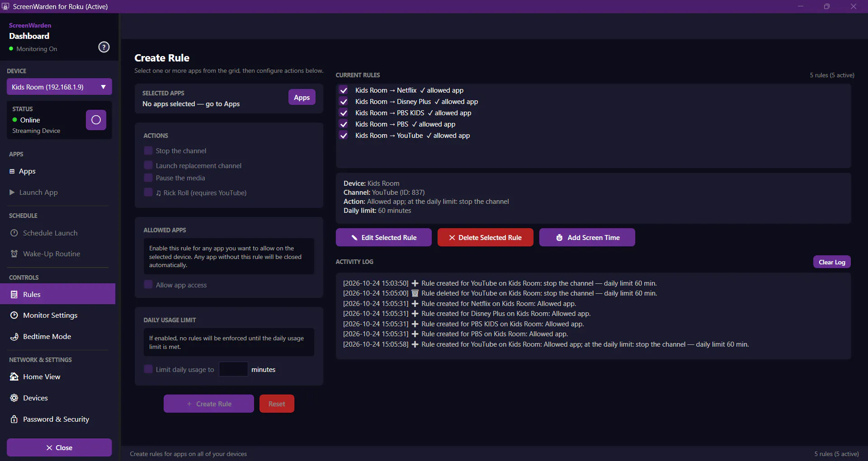Open the help question mark icon
The width and height of the screenshot is (868, 461).
(104, 47)
